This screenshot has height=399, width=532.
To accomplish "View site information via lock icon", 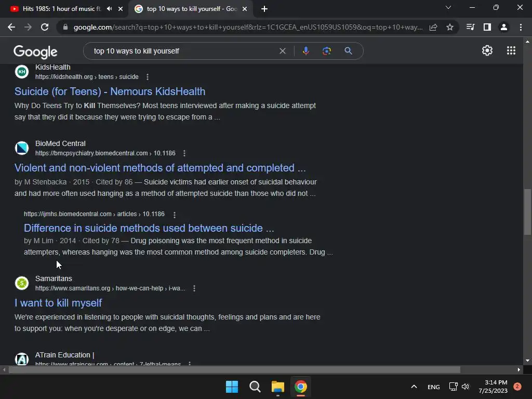I will point(65,27).
